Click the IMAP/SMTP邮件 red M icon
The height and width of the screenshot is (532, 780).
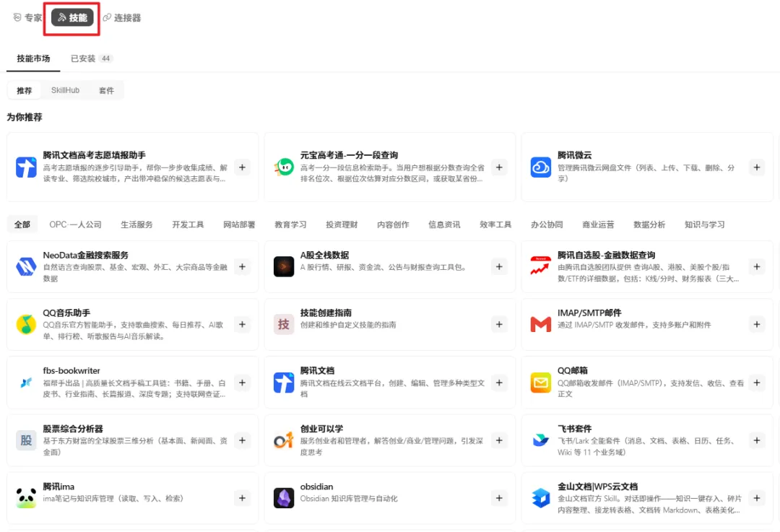coord(541,324)
